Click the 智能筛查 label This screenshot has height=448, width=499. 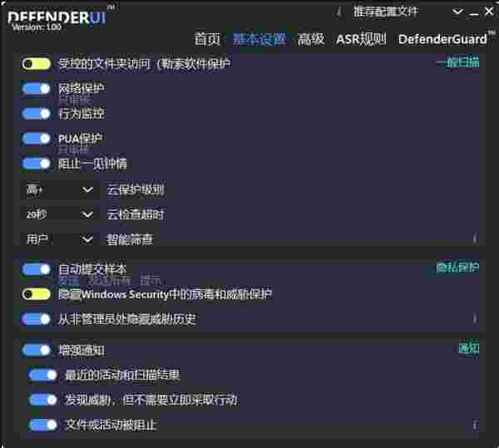point(130,239)
